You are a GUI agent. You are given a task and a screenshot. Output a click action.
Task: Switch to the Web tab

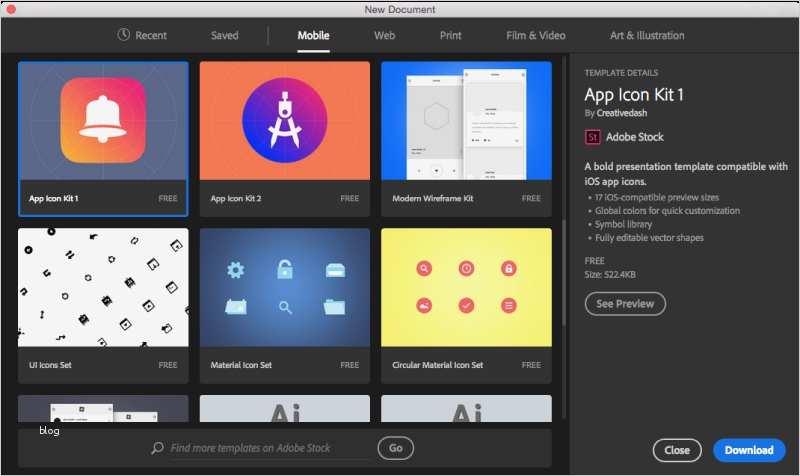(x=384, y=35)
